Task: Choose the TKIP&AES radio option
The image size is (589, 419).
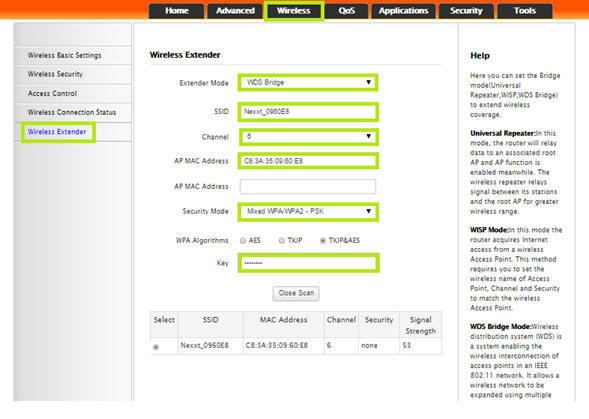Action: pos(323,241)
